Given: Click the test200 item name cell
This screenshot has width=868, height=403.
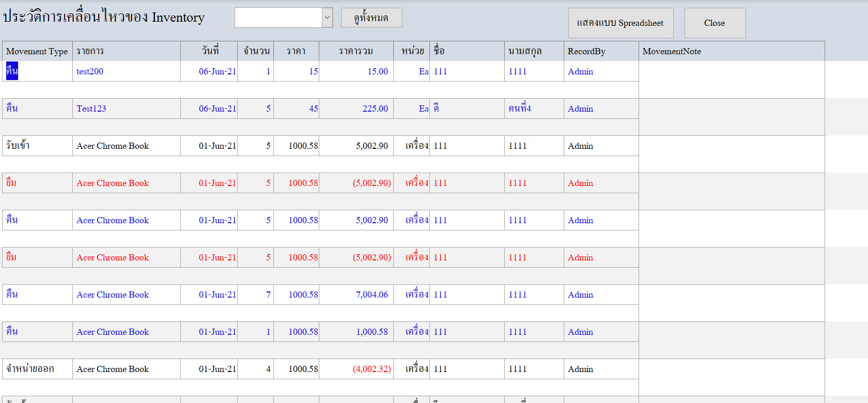Looking at the screenshot, I should [126, 71].
